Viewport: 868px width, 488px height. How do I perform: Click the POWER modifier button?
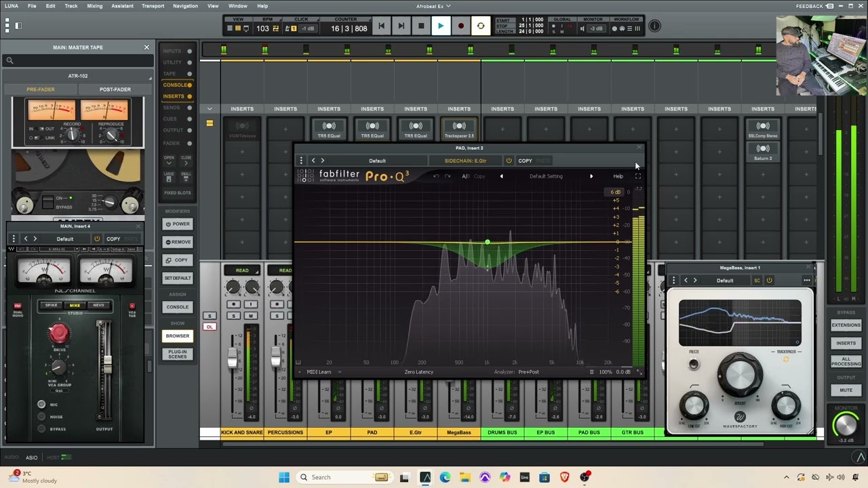click(178, 224)
